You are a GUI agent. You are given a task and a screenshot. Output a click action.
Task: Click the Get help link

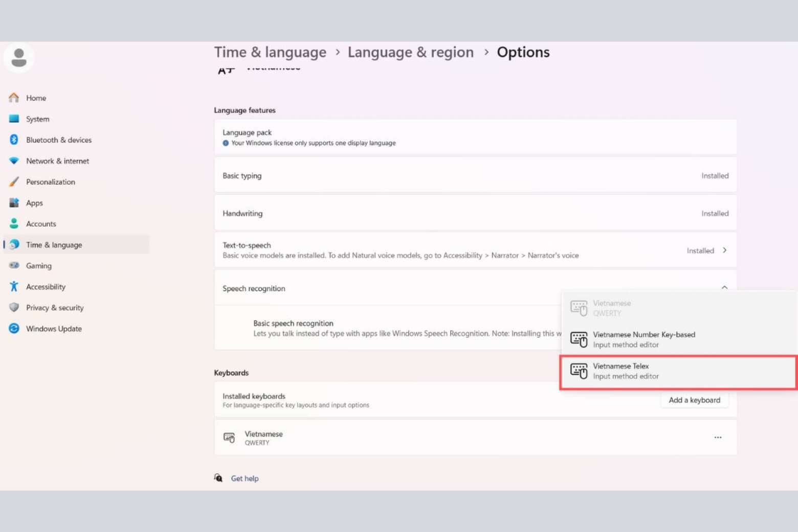[245, 478]
